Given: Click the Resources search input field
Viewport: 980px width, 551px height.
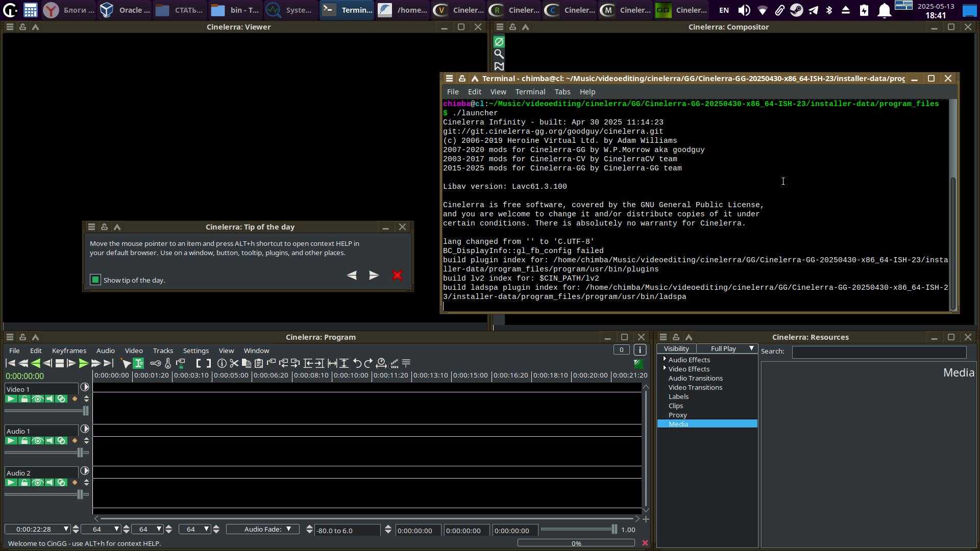Looking at the screenshot, I should pyautogui.click(x=878, y=352).
